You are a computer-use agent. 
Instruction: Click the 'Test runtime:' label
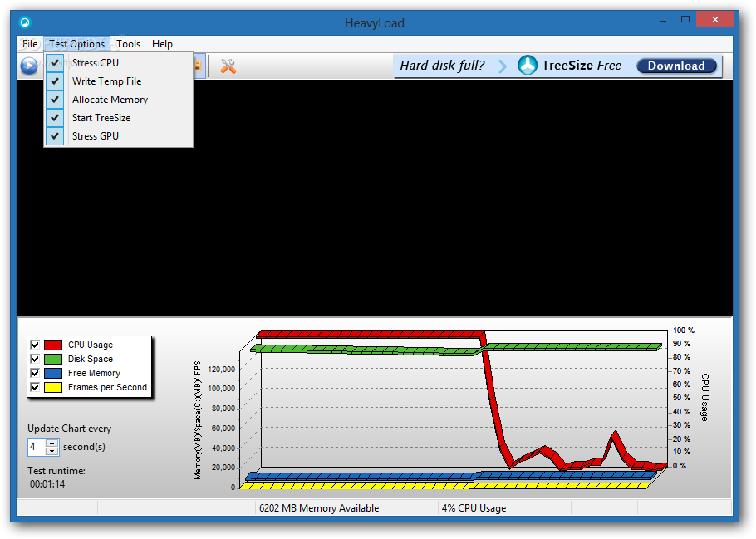[56, 471]
